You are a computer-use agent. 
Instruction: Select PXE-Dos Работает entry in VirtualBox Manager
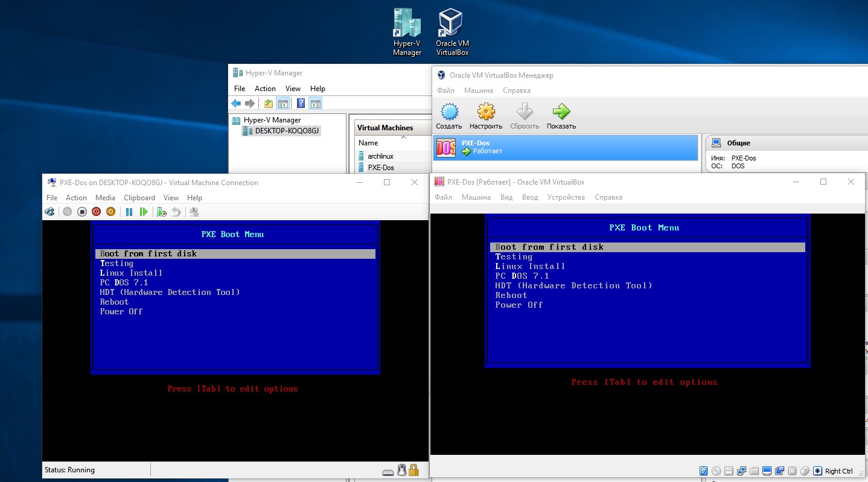566,147
